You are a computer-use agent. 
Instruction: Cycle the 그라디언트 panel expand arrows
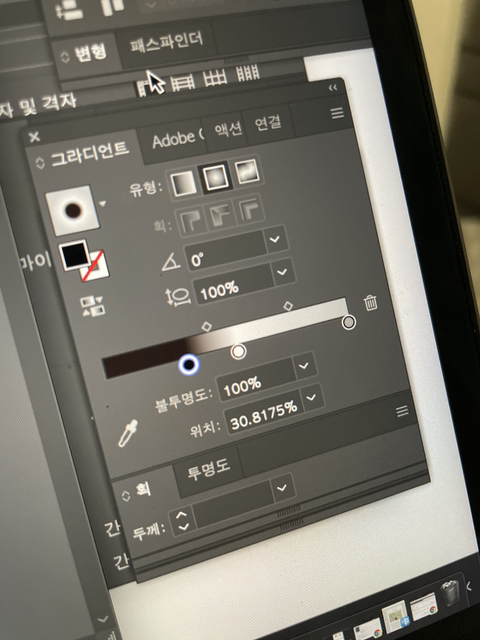point(40,162)
